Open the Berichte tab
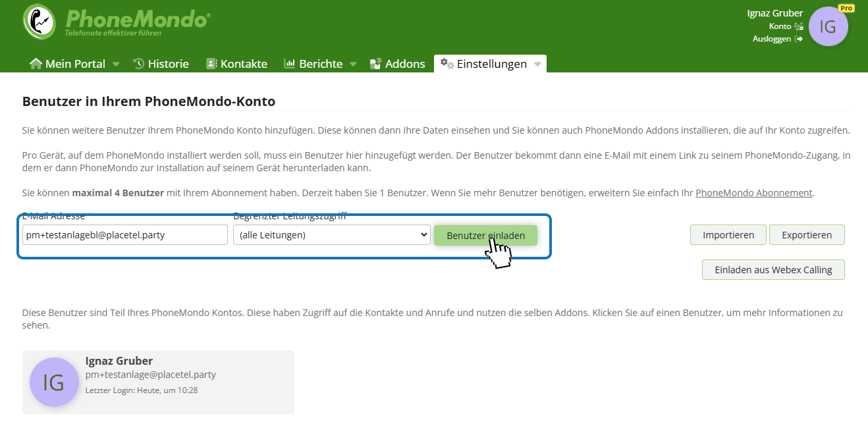 [x=320, y=64]
